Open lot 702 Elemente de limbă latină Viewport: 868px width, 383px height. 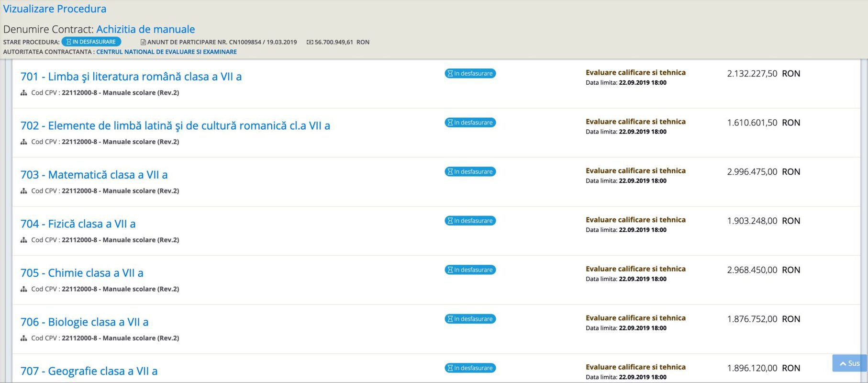pyautogui.click(x=175, y=125)
